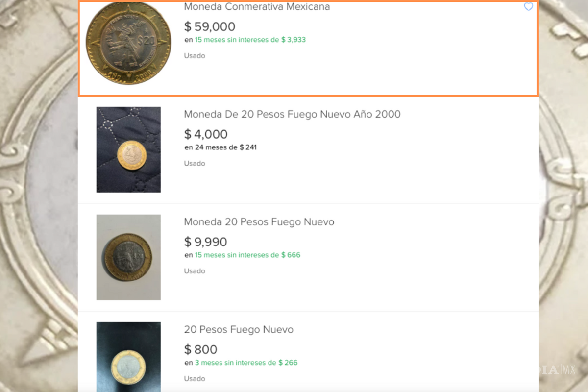Image resolution: width=588 pixels, height=392 pixels.
Task: Open the 20 Pesos Fuego Nuevo listing priced $800
Action: click(x=238, y=330)
